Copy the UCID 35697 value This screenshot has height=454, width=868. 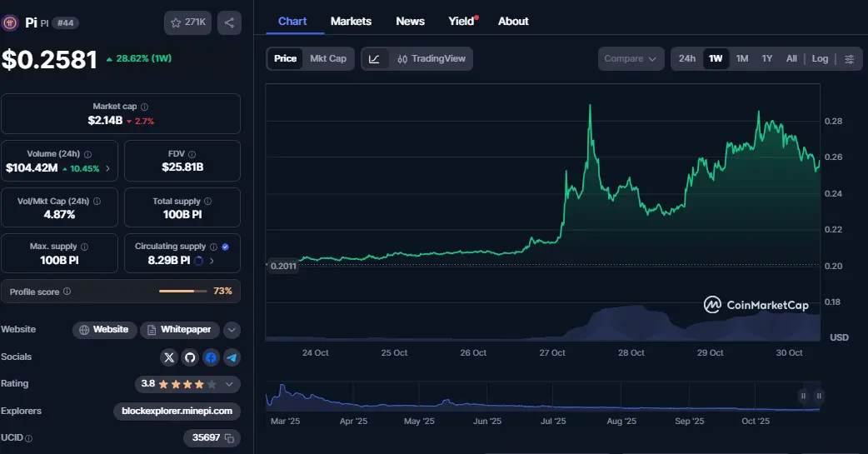tap(229, 437)
